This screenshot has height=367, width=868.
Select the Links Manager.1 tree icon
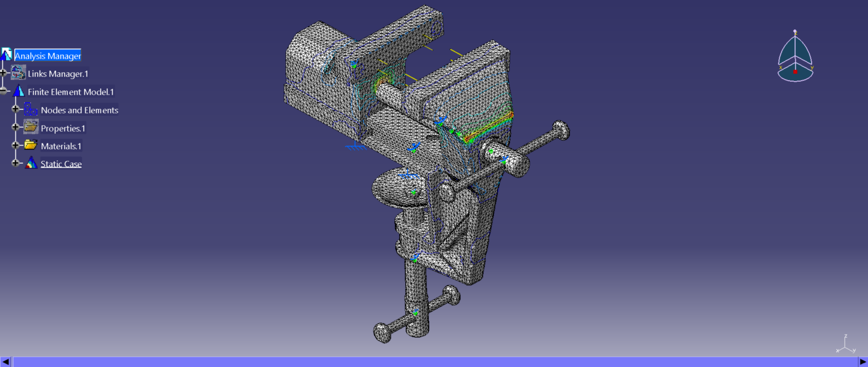click(18, 72)
